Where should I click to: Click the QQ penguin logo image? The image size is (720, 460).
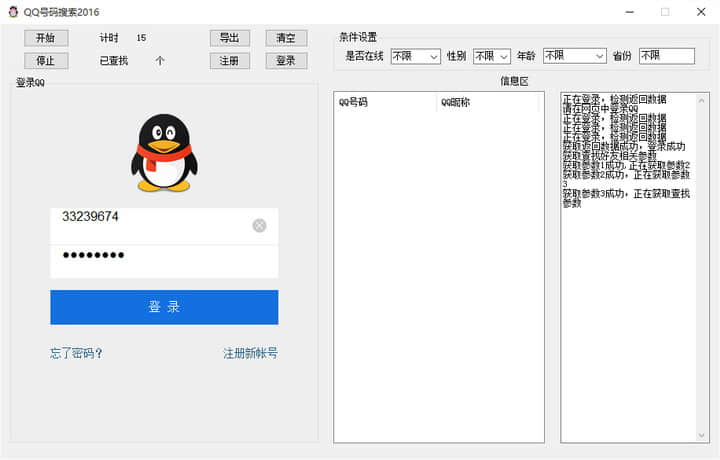coord(164,153)
